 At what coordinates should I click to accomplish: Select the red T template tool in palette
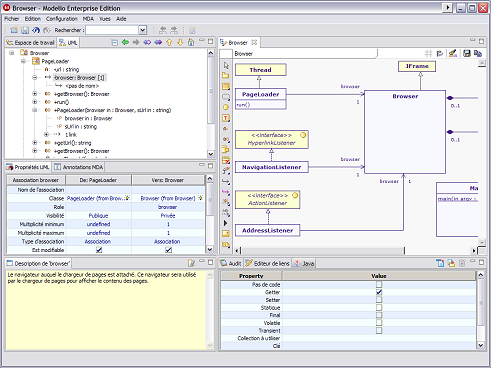(x=226, y=118)
